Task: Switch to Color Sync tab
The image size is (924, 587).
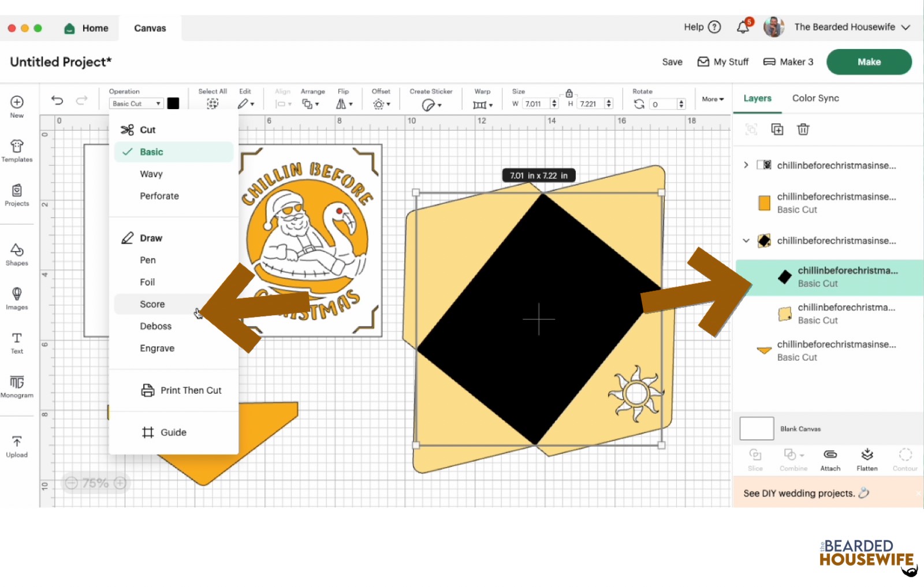Action: tap(815, 98)
